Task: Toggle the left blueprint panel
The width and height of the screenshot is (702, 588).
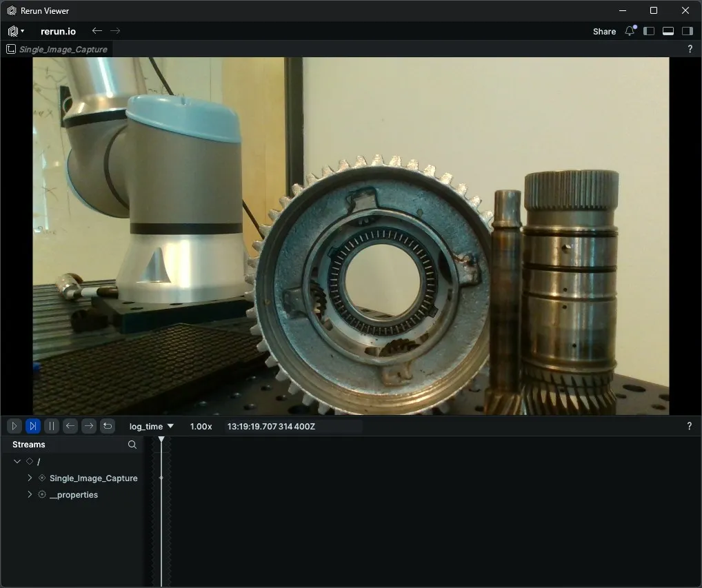Action: point(649,31)
